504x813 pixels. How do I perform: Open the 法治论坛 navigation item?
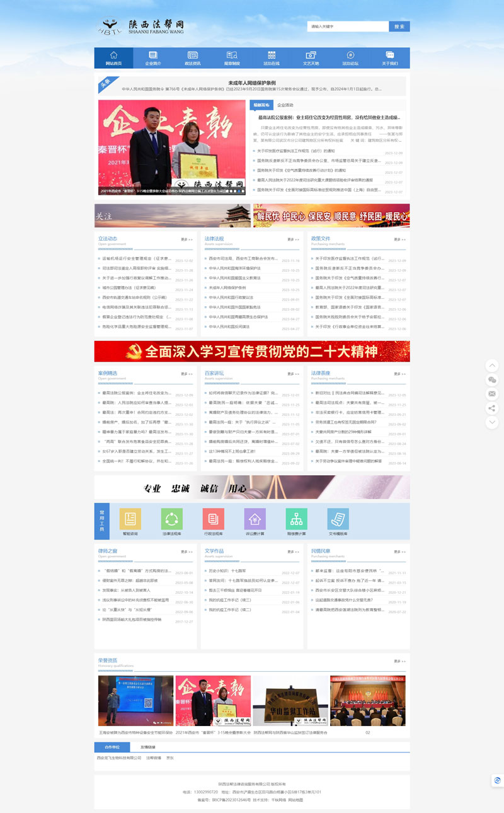350,58
